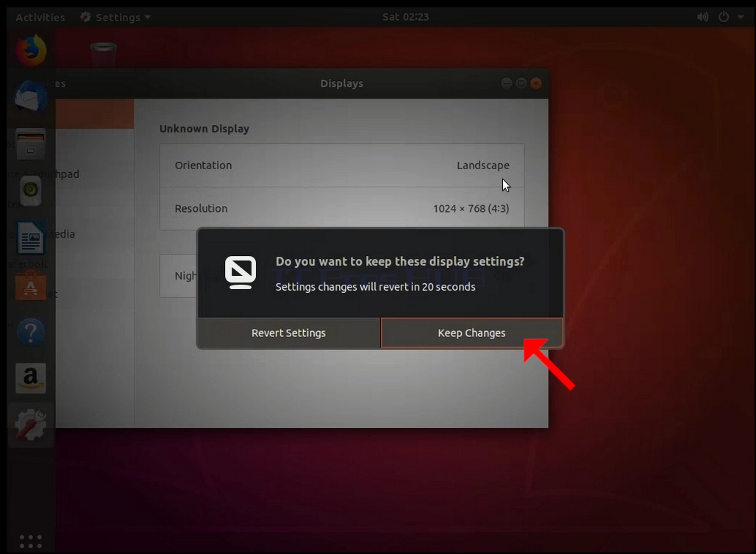Open LibreOffice Writer dock icon
Viewport: 756px width, 554px height.
pos(31,238)
